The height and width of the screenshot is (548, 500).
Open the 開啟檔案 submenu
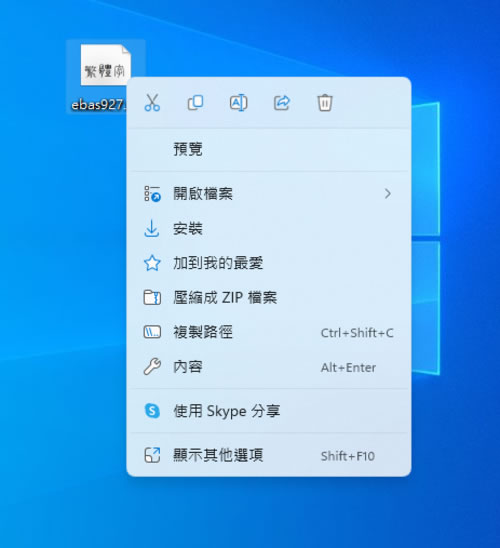[x=269, y=193]
